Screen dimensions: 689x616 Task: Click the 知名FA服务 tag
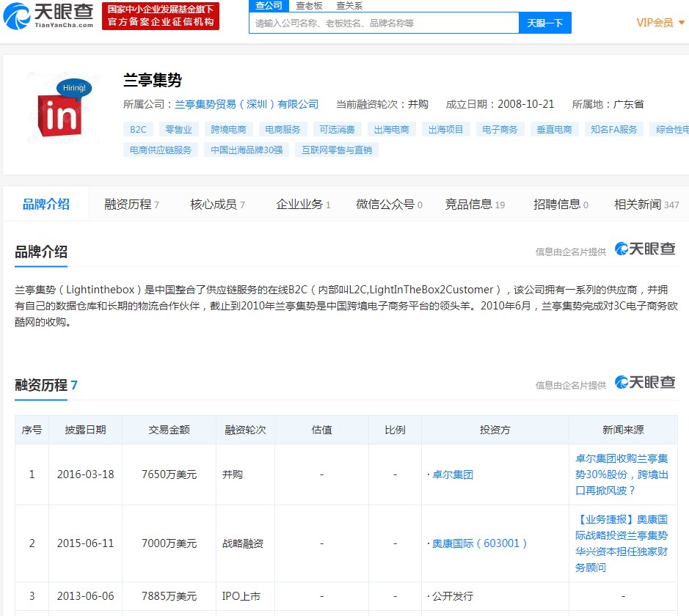[614, 130]
